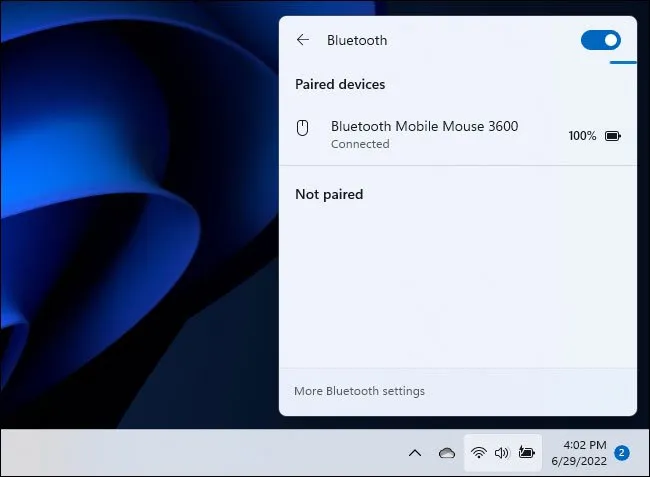Click the mouse battery level icon
Image resolution: width=650 pixels, height=477 pixels.
[612, 136]
